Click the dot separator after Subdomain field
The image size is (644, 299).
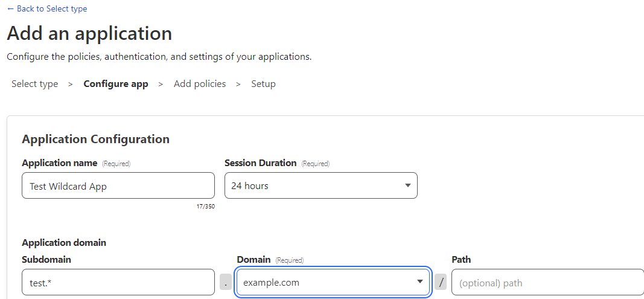(x=226, y=282)
